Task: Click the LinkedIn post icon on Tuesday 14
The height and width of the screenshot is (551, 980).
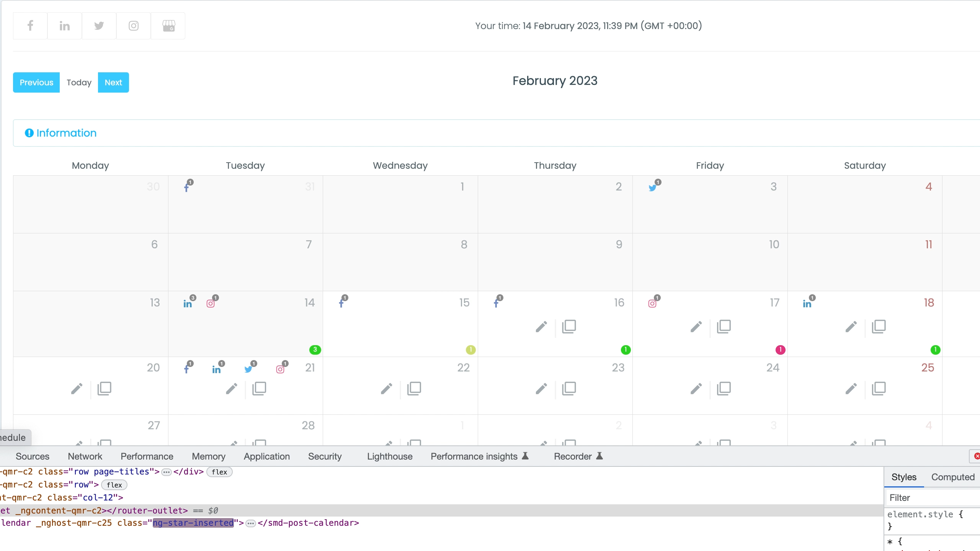Action: point(188,303)
